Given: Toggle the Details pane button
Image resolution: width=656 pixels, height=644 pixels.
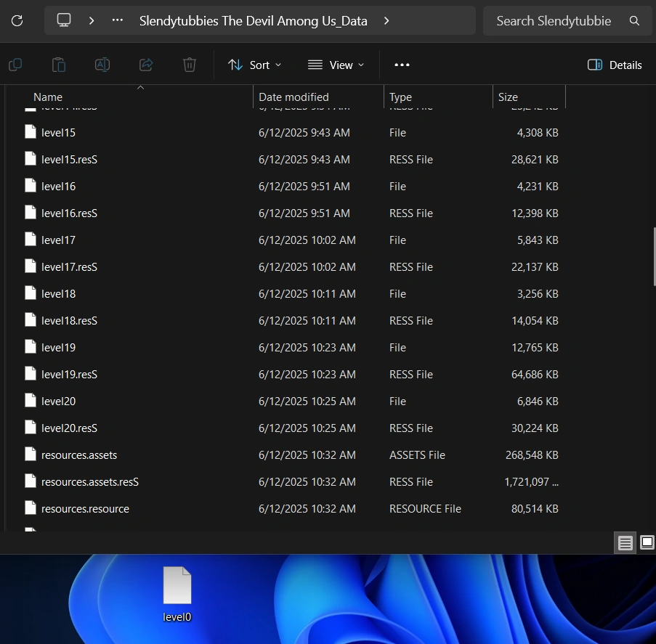Looking at the screenshot, I should [x=615, y=65].
